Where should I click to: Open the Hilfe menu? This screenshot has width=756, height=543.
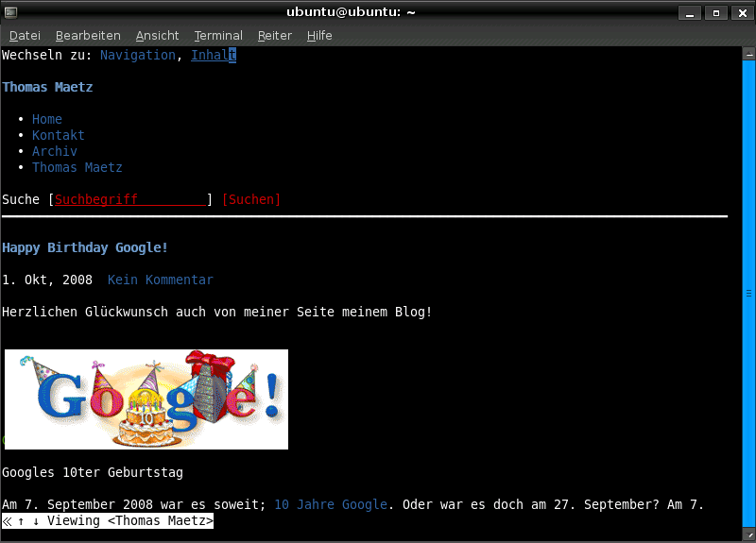[x=319, y=36]
